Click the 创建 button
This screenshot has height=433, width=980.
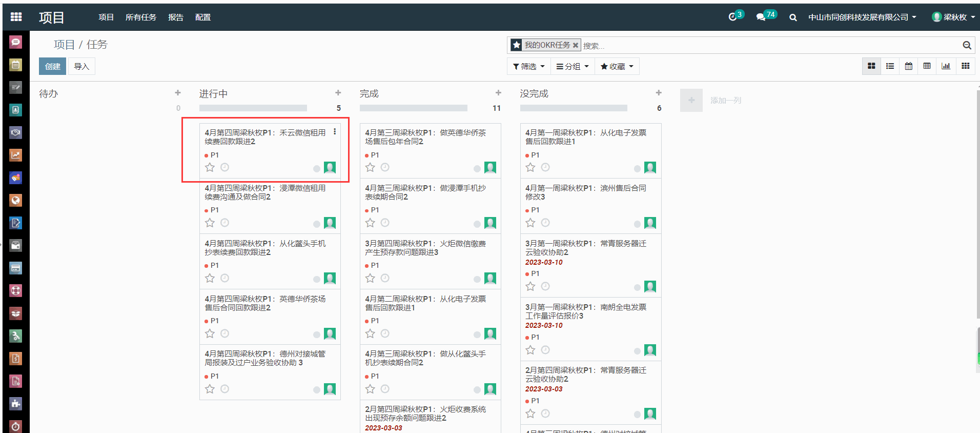(52, 66)
